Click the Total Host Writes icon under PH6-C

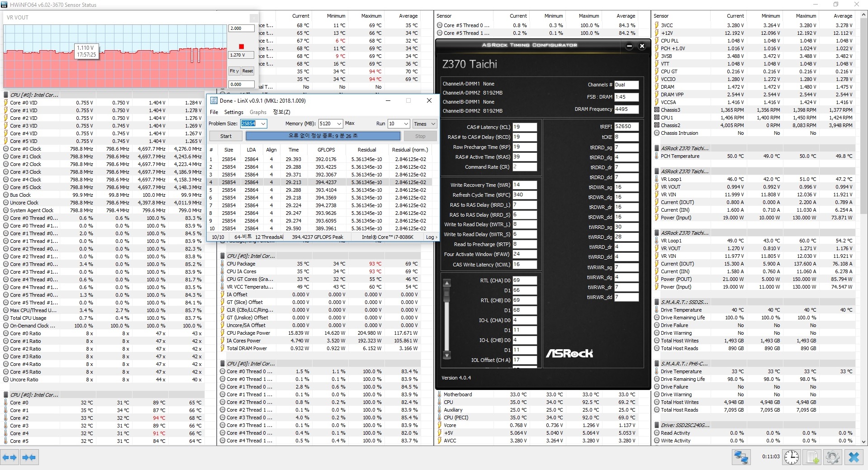[x=657, y=402]
